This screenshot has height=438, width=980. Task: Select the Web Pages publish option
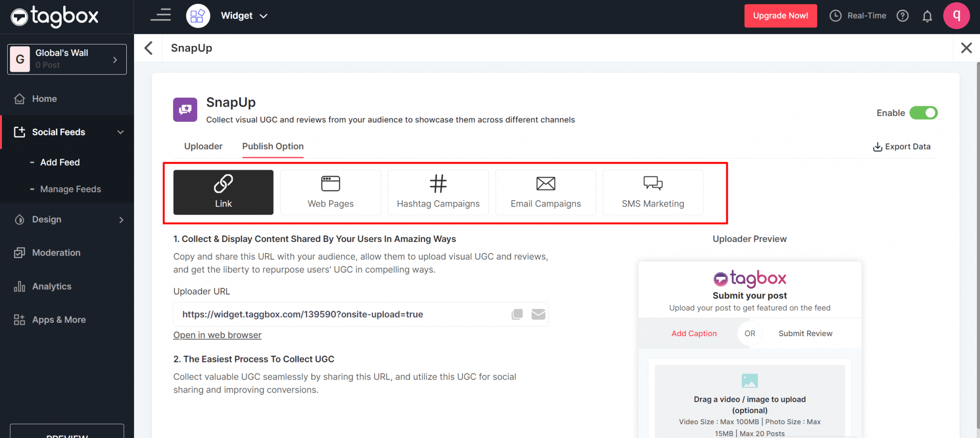[331, 192]
